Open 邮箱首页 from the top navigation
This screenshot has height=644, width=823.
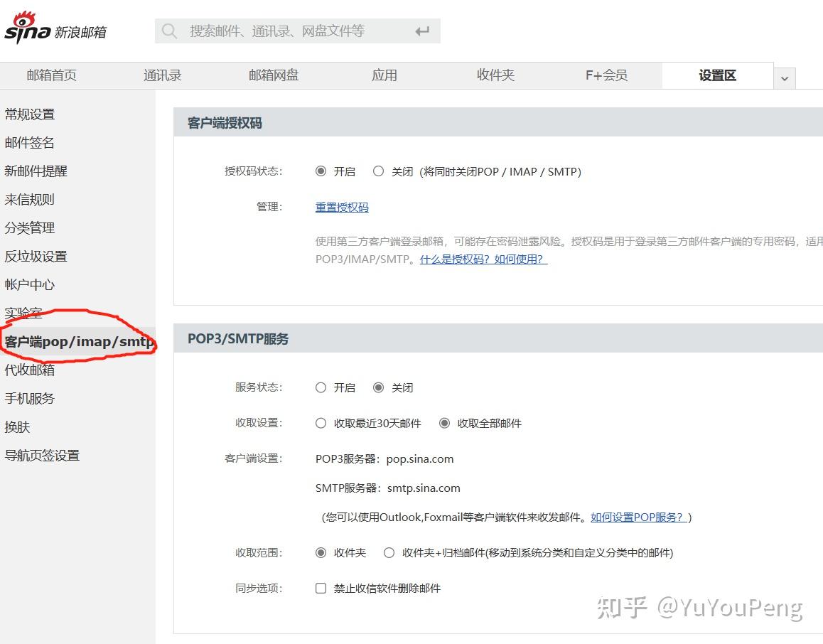[x=50, y=75]
